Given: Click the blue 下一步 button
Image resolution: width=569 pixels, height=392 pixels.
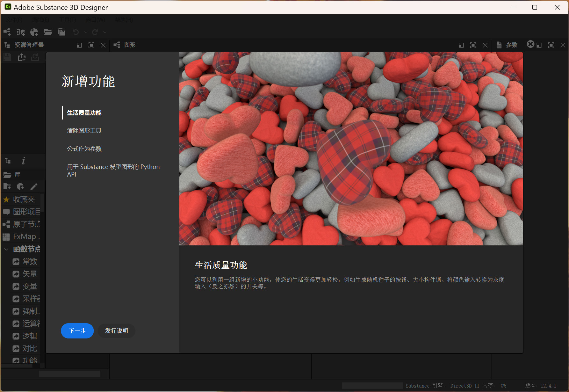Looking at the screenshot, I should [x=77, y=331].
